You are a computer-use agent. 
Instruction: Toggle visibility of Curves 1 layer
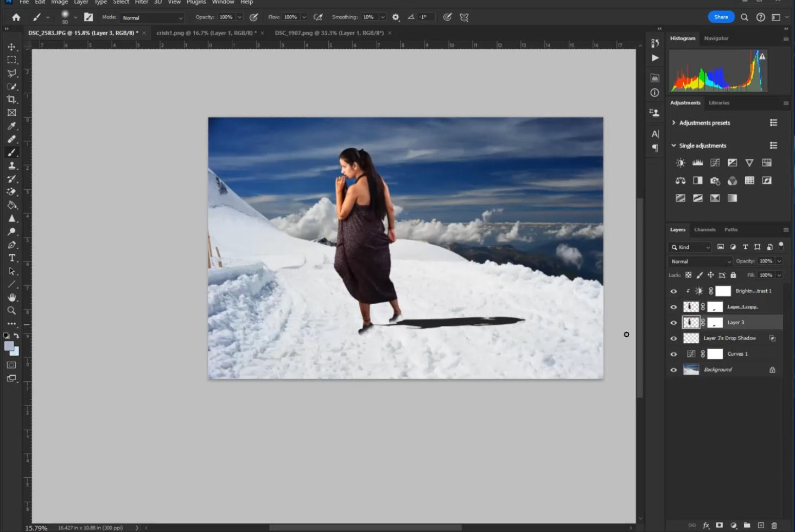[x=673, y=354]
